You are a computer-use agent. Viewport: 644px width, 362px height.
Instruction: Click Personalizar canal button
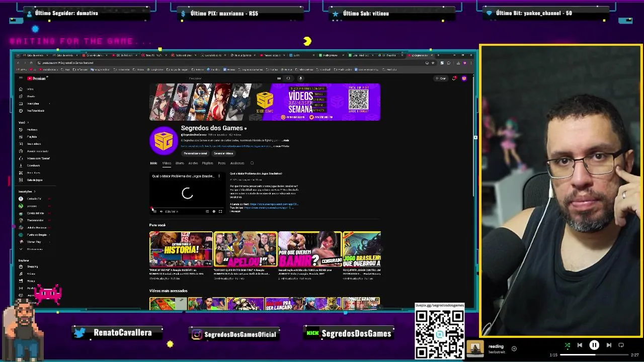point(195,153)
